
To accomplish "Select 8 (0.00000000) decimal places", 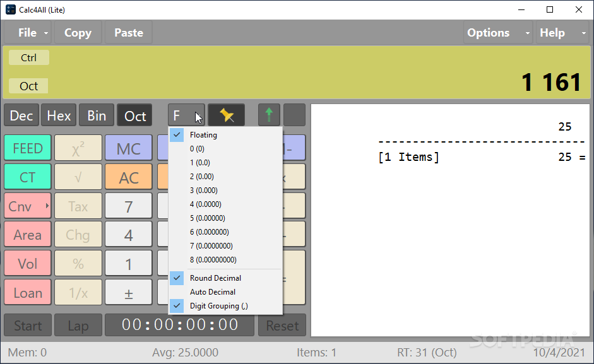I will (x=226, y=260).
